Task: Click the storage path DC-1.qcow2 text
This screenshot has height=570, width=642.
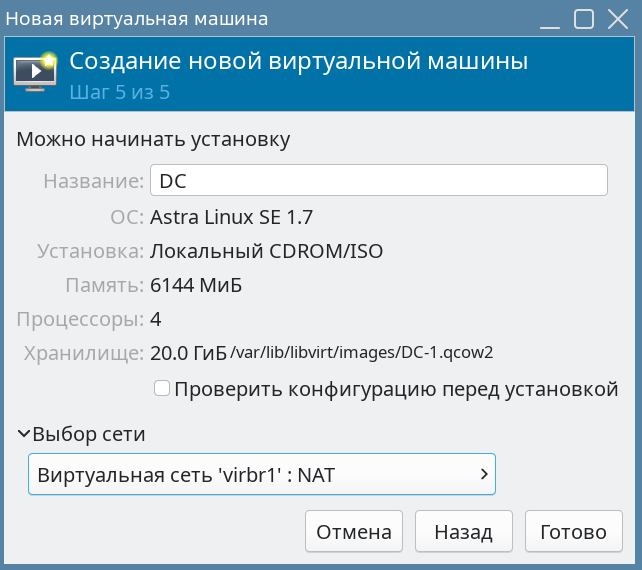Action: pos(362,353)
